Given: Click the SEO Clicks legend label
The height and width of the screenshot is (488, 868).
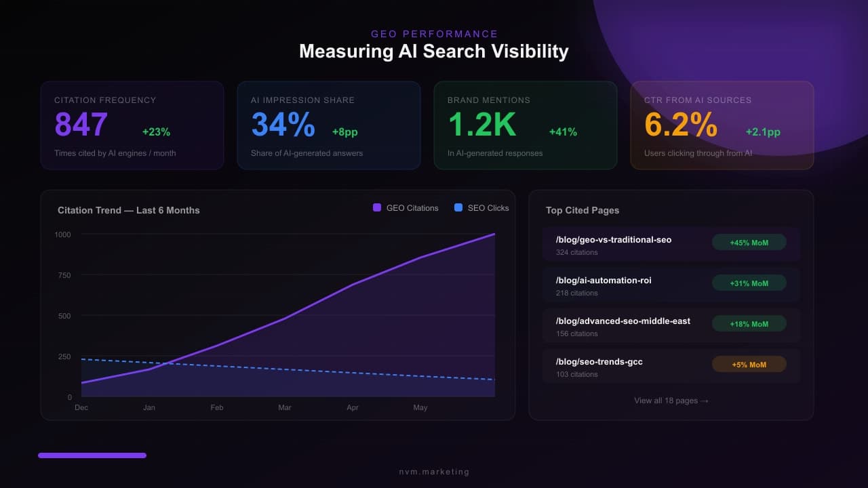Looking at the screenshot, I should pyautogui.click(x=488, y=208).
